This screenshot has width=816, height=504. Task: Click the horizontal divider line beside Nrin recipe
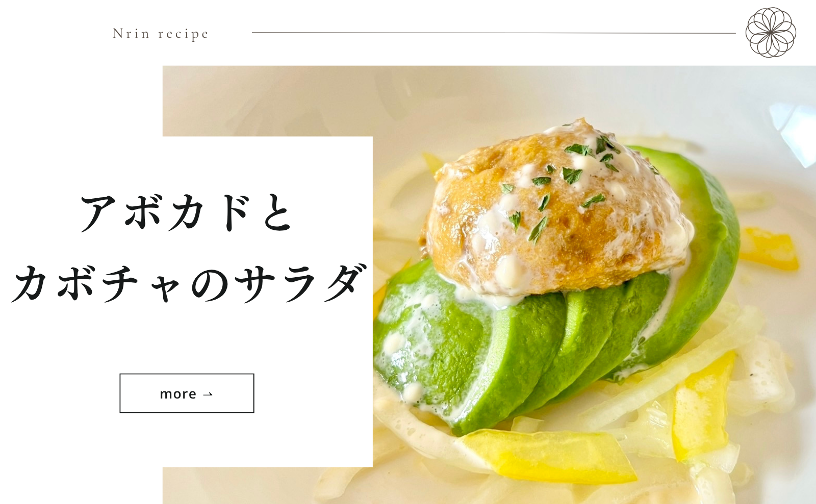tap(494, 33)
